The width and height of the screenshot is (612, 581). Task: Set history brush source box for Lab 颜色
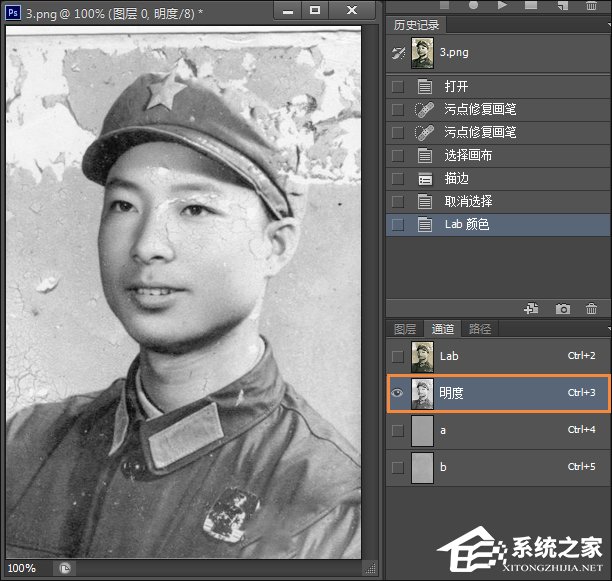(398, 225)
